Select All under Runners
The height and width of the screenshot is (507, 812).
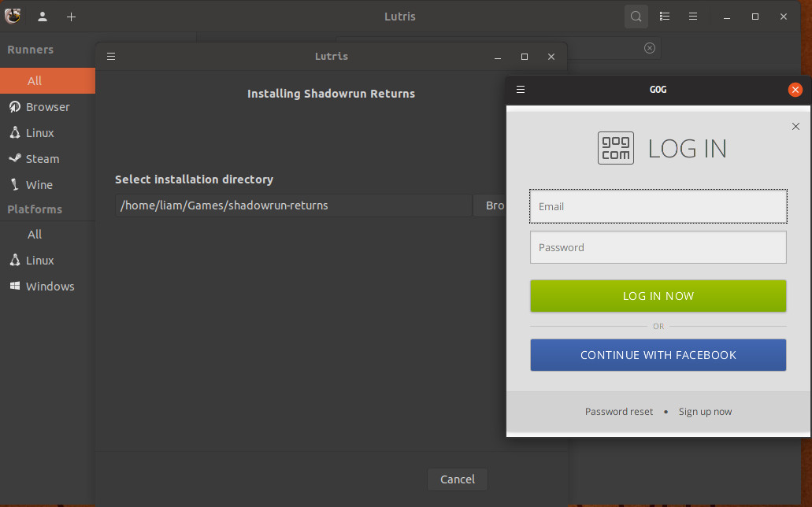47,81
